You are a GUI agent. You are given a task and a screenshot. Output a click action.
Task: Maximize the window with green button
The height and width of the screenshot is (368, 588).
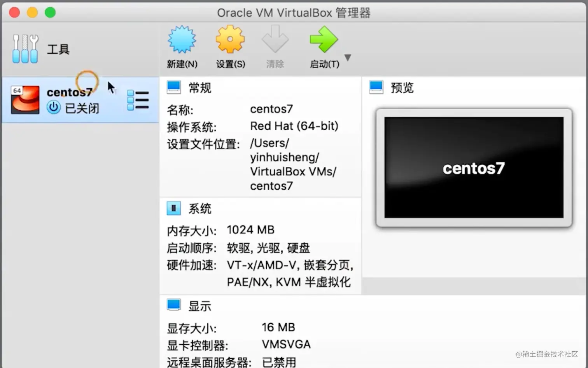point(50,12)
